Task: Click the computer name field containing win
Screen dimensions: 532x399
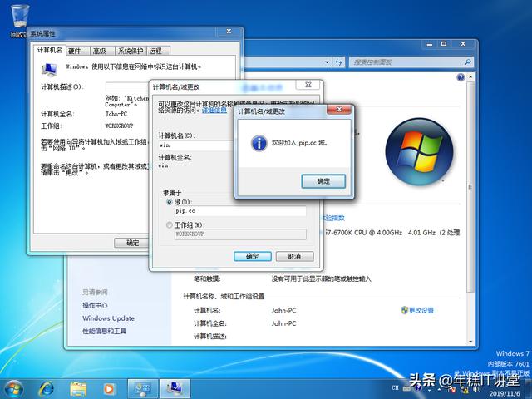Action: click(x=196, y=145)
